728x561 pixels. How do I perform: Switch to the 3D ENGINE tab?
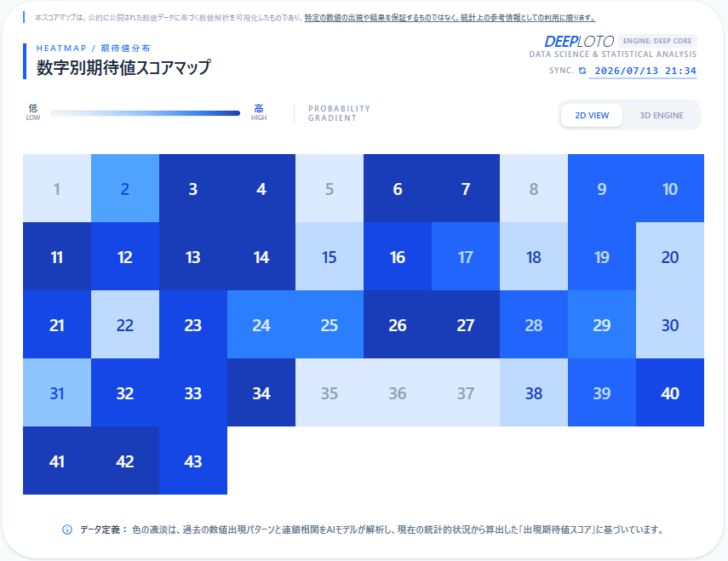pos(661,116)
